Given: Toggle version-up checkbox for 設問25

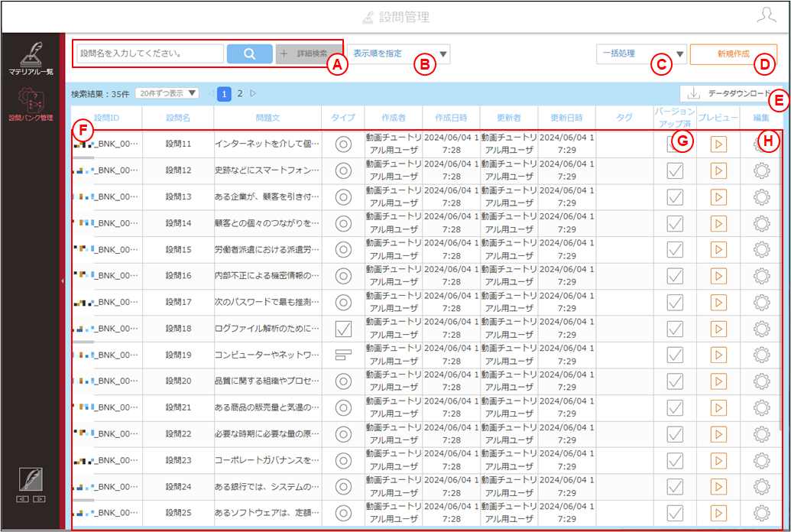Looking at the screenshot, I should click(675, 514).
